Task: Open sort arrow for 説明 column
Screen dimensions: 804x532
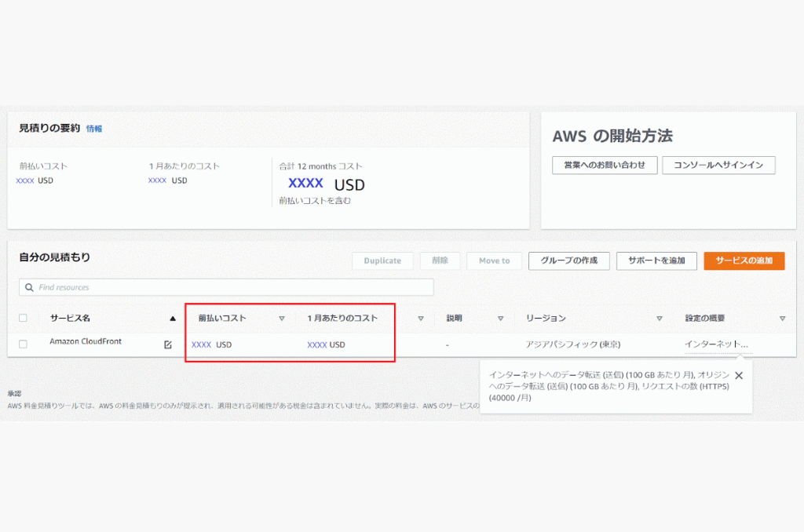Action: pos(500,319)
